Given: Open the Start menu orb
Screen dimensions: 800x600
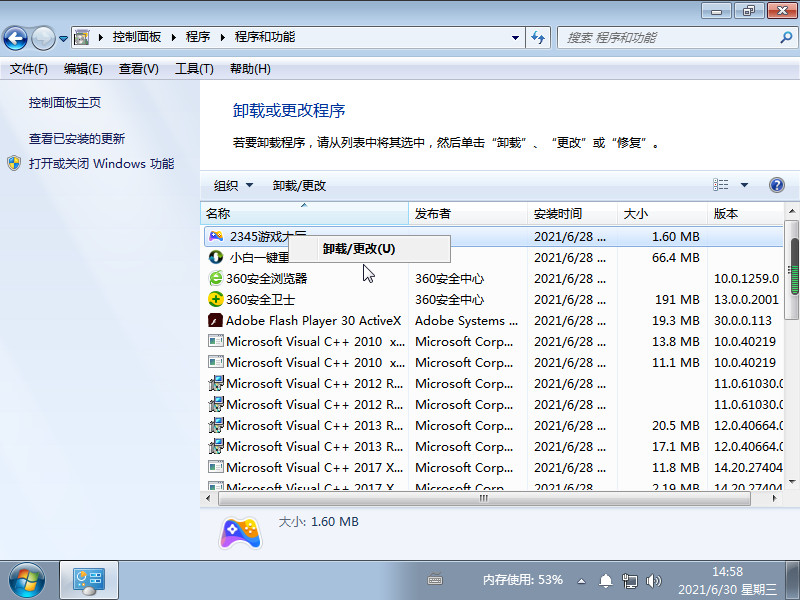Looking at the screenshot, I should coord(27,579).
